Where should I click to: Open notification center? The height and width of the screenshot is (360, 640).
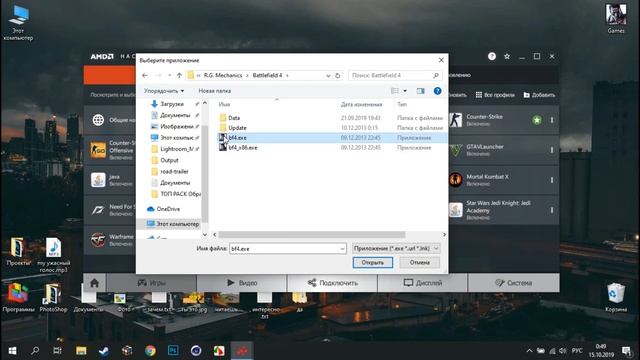626,351
